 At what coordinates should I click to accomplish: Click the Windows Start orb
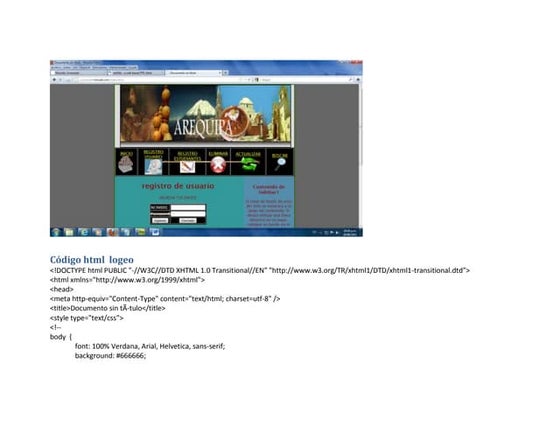(55, 232)
